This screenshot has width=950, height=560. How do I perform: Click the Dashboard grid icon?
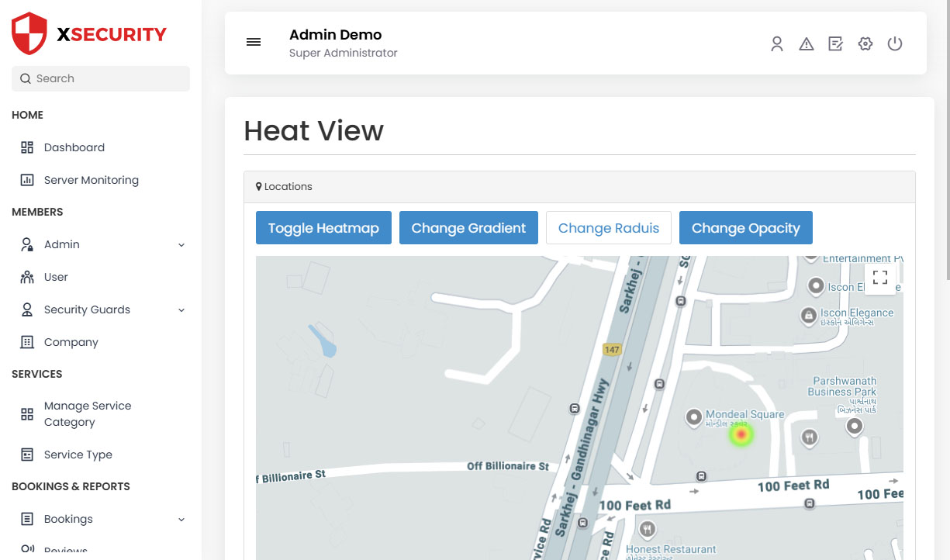(27, 147)
